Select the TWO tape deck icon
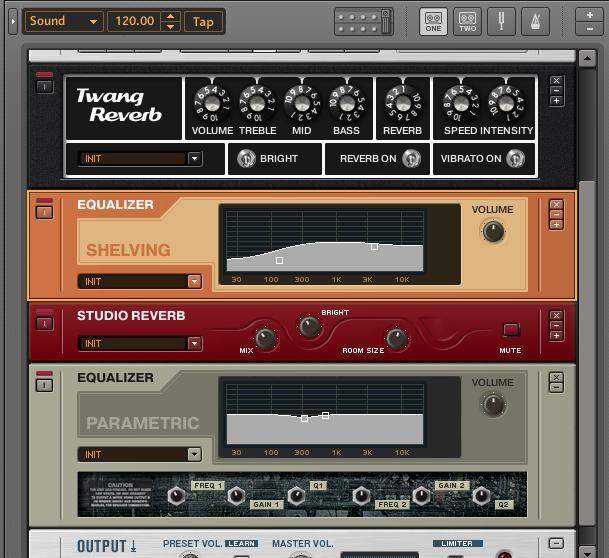Viewport: 609px width, 558px height. point(467,21)
